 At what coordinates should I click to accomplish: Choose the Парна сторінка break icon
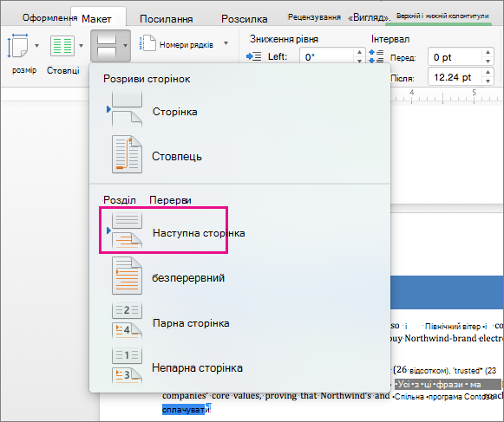pyautogui.click(x=127, y=321)
